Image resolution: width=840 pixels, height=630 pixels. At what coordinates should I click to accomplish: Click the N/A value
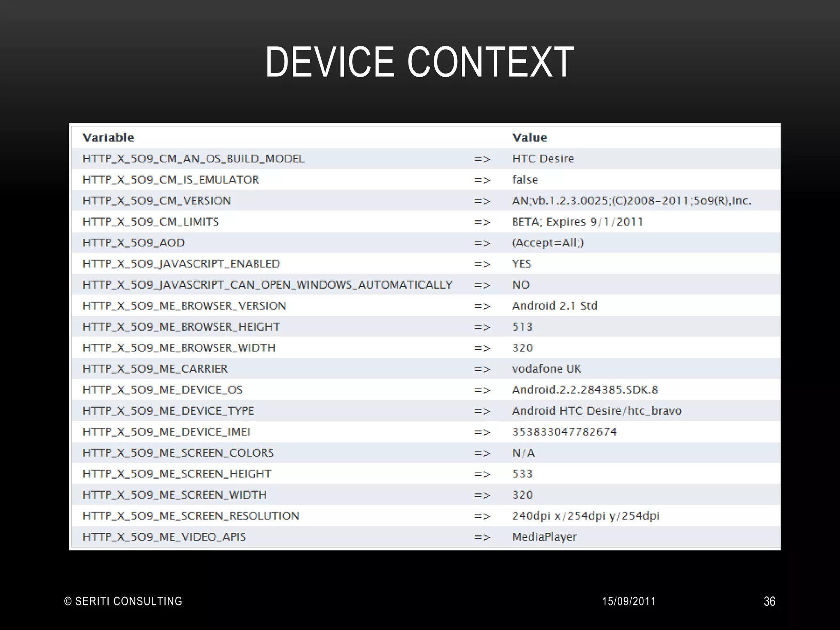click(x=523, y=453)
